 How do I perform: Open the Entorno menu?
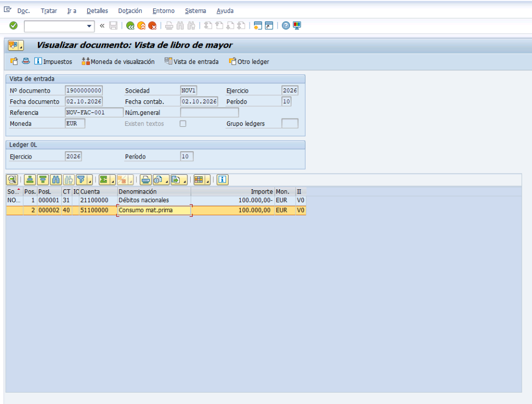[x=164, y=11]
